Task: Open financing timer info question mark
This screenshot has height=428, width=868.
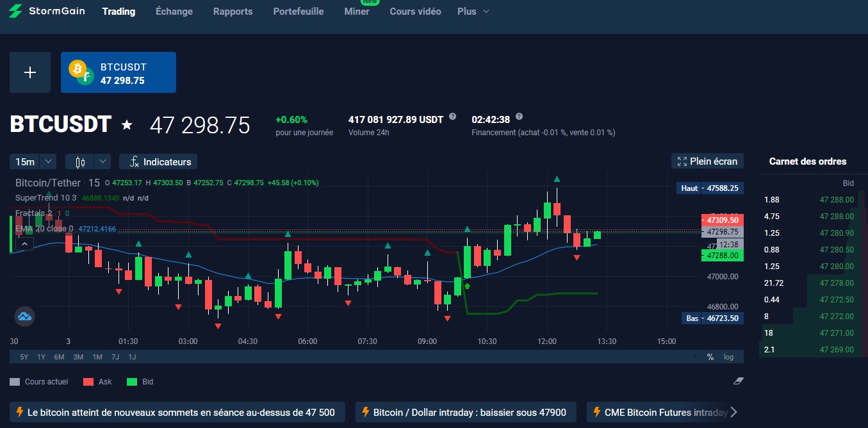Action: [x=519, y=117]
